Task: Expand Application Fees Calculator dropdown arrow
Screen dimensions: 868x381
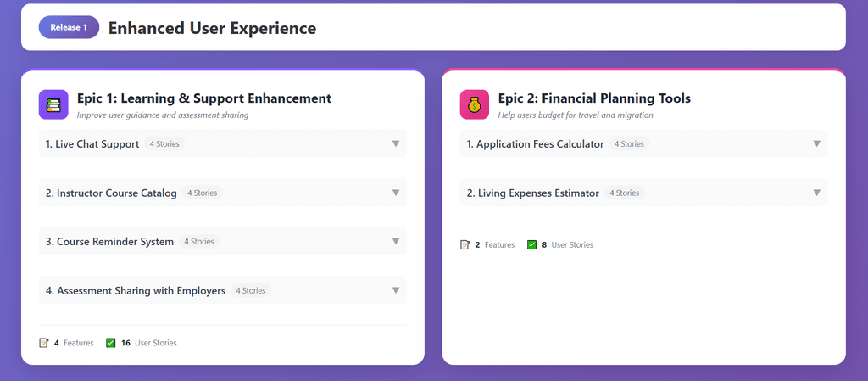Action: (816, 143)
